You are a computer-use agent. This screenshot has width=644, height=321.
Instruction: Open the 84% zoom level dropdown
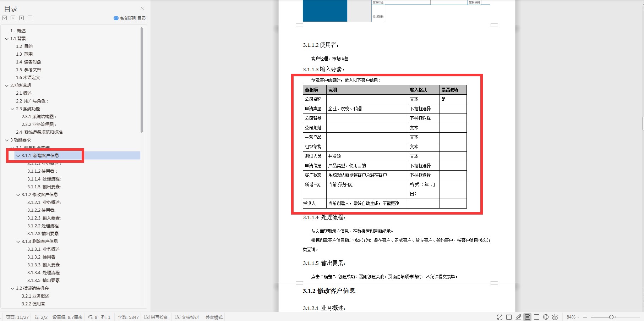(x=573, y=317)
